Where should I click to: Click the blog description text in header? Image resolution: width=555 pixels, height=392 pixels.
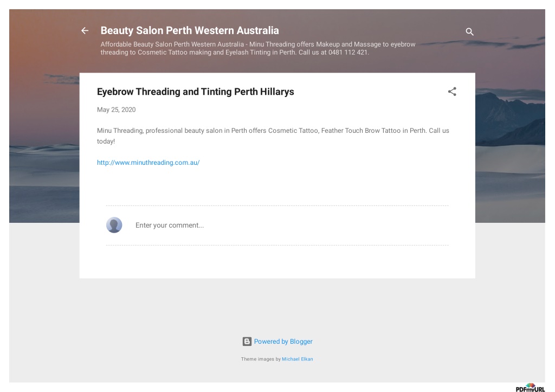[257, 48]
